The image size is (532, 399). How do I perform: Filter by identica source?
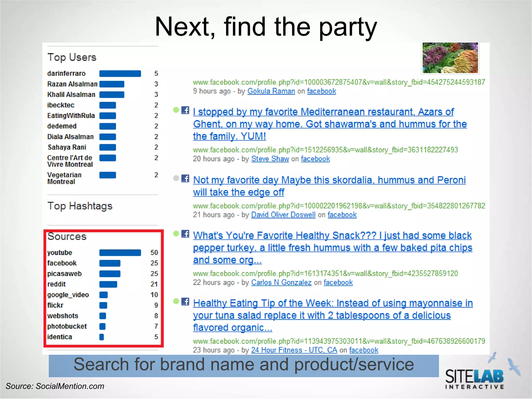pyautogui.click(x=59, y=337)
